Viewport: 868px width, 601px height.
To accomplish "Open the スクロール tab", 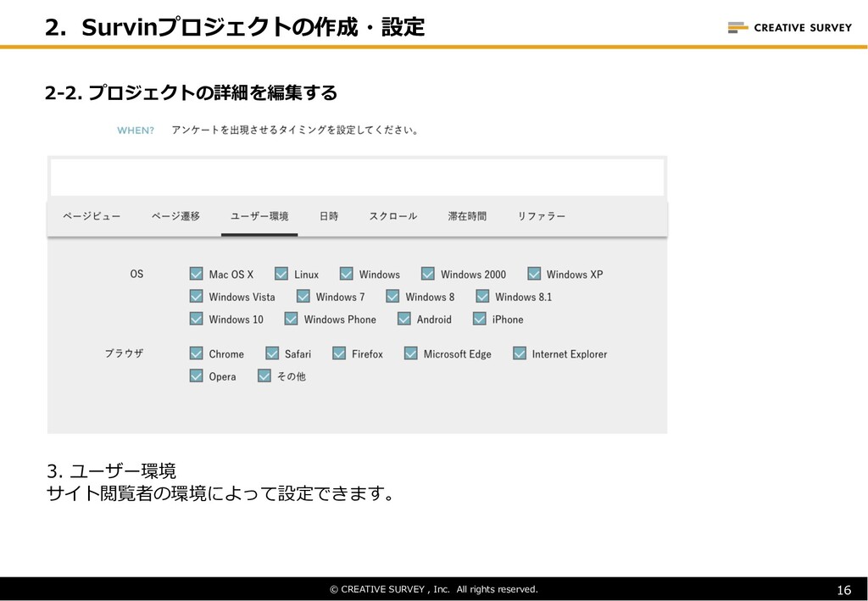I will coord(393,216).
